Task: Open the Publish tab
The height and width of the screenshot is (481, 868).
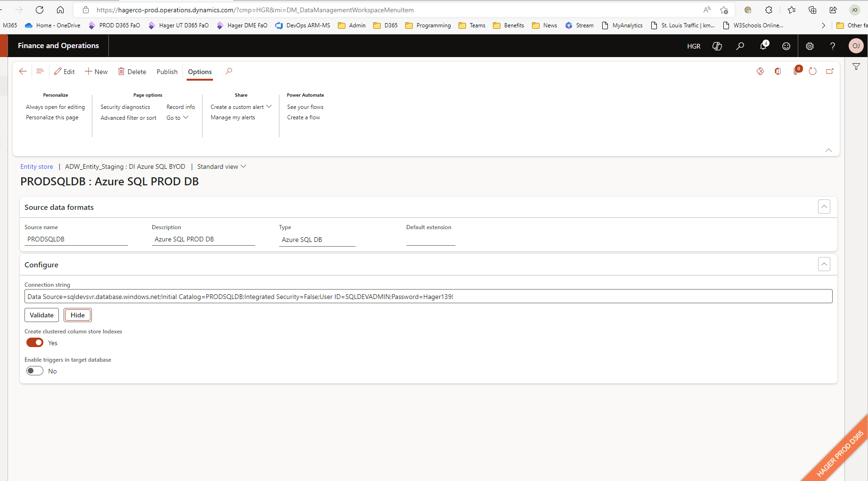Action: click(x=167, y=72)
